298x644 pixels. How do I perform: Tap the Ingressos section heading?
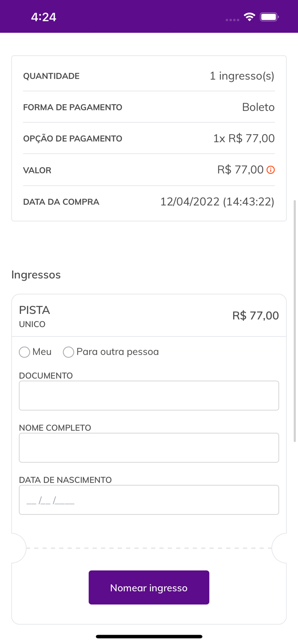[x=36, y=275]
